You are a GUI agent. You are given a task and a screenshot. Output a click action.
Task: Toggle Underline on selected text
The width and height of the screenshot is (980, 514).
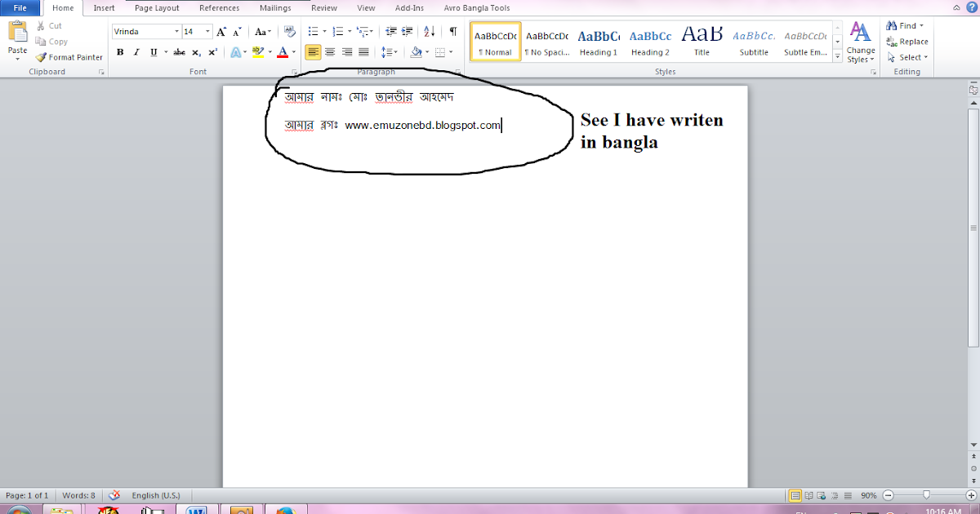coord(154,51)
